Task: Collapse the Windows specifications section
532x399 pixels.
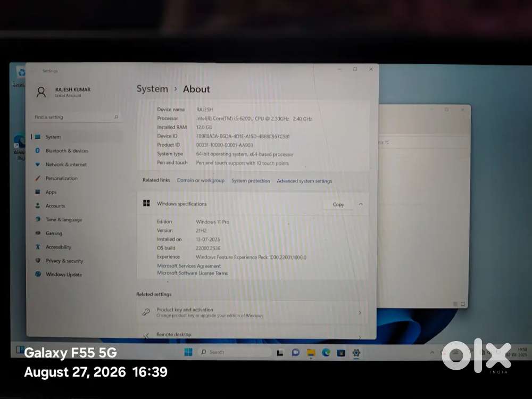Action: point(361,204)
